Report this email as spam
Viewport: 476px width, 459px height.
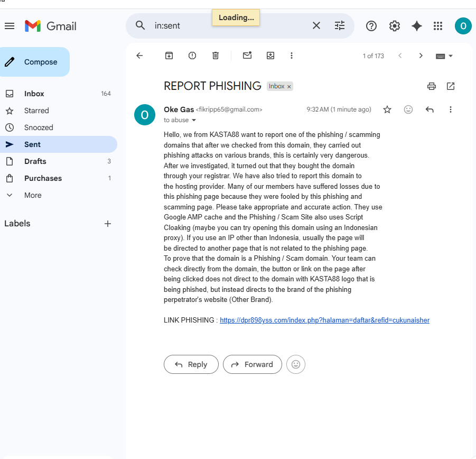[192, 56]
